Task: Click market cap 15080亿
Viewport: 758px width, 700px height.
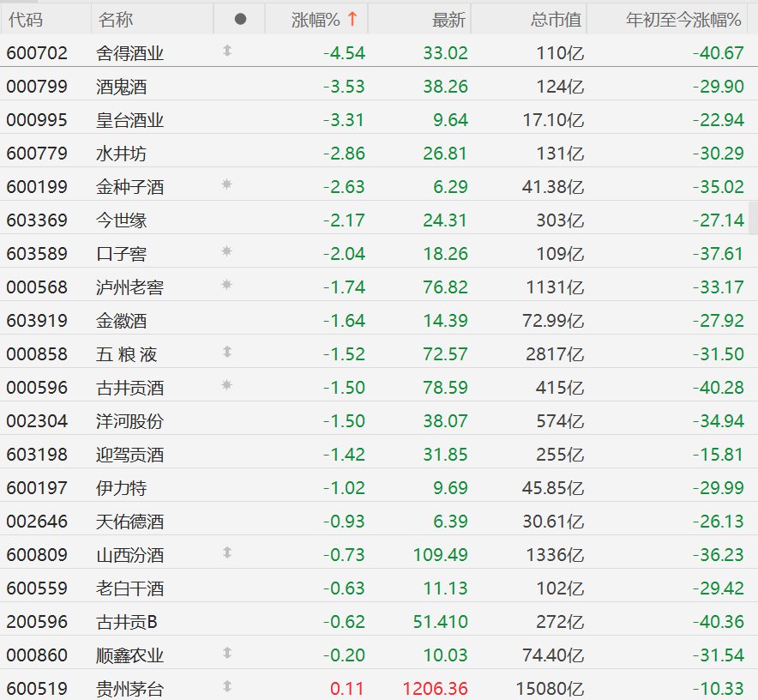Action: coord(550,688)
